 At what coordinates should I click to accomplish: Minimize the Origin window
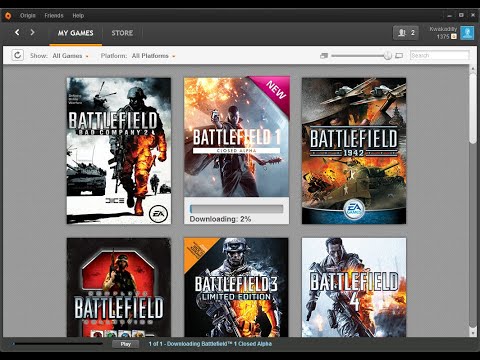449,15
